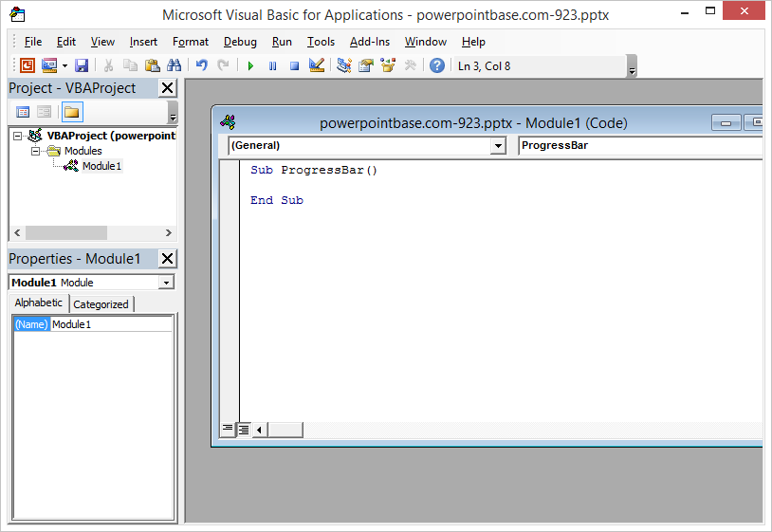Click the Full Module View button
The image size is (772, 532).
pyautogui.click(x=244, y=430)
